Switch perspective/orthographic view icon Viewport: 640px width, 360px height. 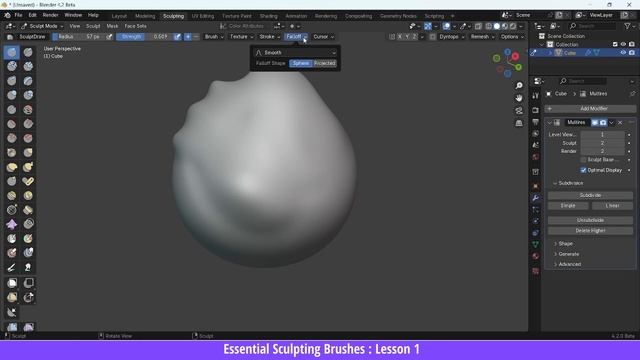[519, 123]
